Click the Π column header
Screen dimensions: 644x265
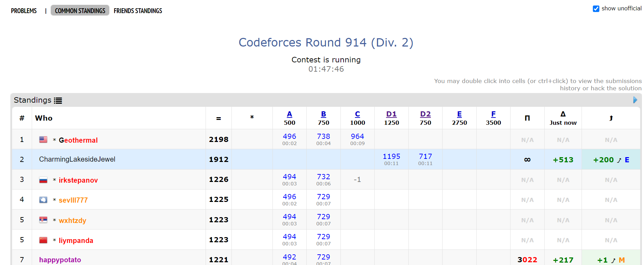(527, 118)
